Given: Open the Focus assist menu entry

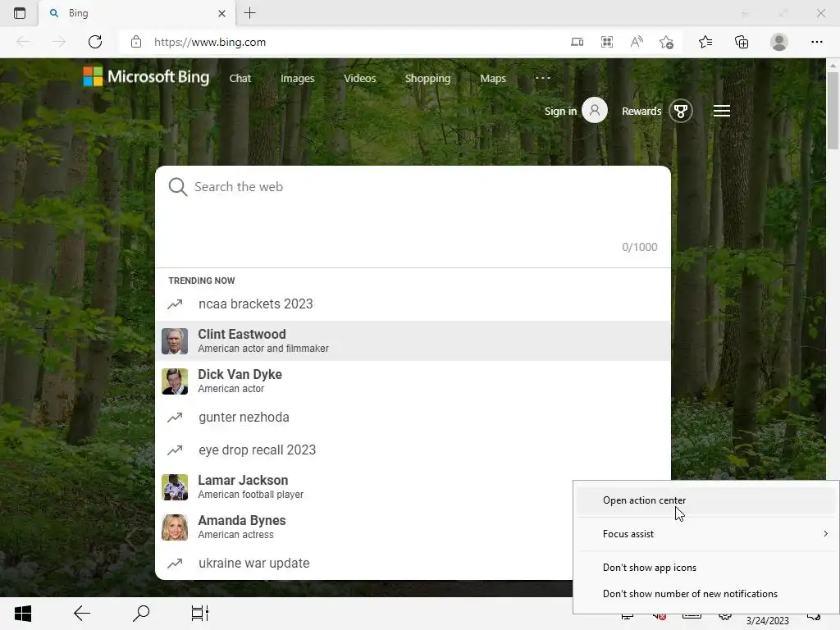Looking at the screenshot, I should click(706, 533).
